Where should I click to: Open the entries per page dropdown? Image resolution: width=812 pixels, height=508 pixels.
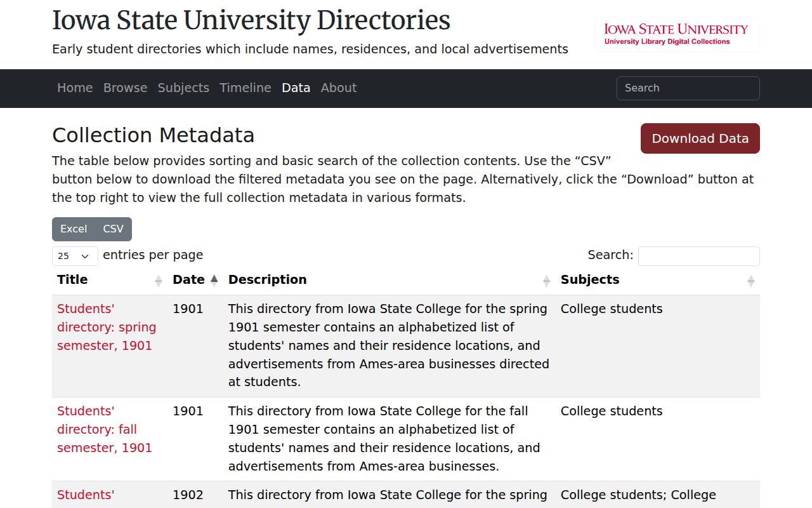pyautogui.click(x=75, y=256)
